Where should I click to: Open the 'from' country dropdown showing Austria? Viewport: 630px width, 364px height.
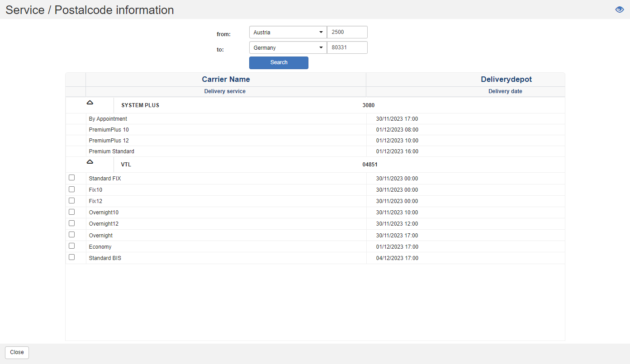[x=288, y=32]
